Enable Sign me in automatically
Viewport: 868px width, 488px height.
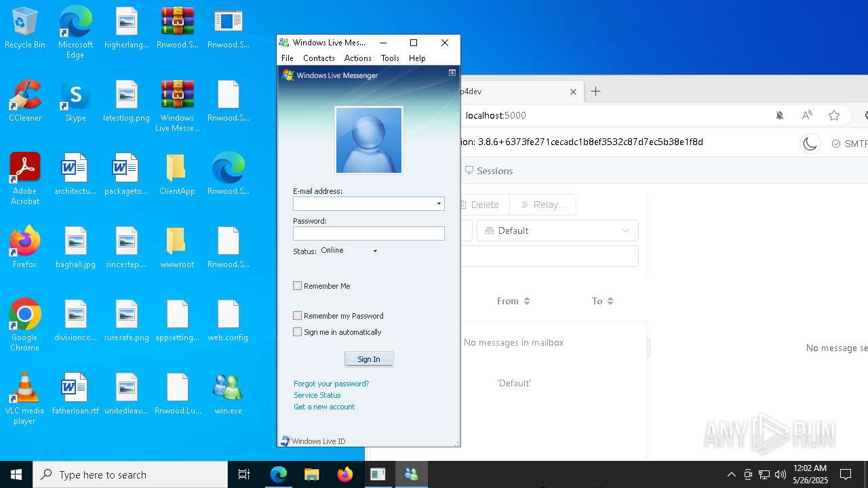(297, 332)
